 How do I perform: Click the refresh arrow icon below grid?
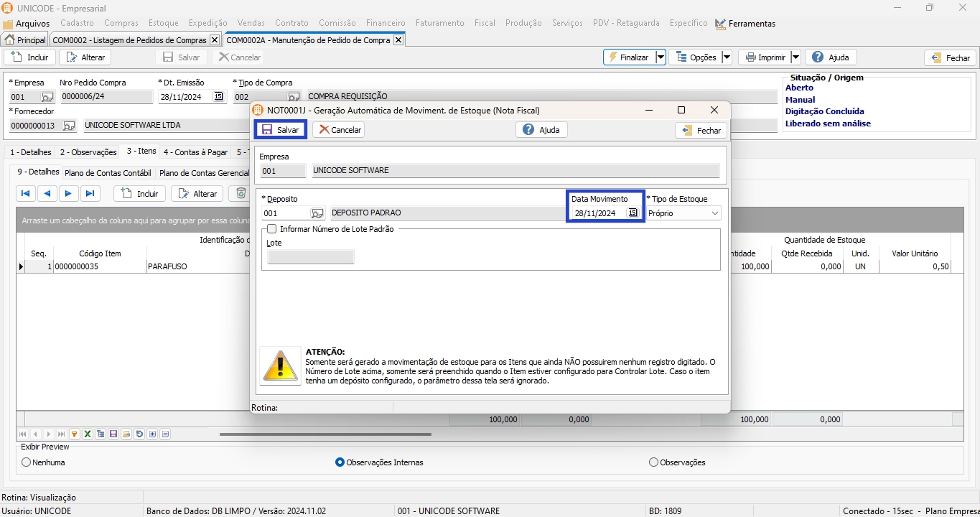(139, 434)
